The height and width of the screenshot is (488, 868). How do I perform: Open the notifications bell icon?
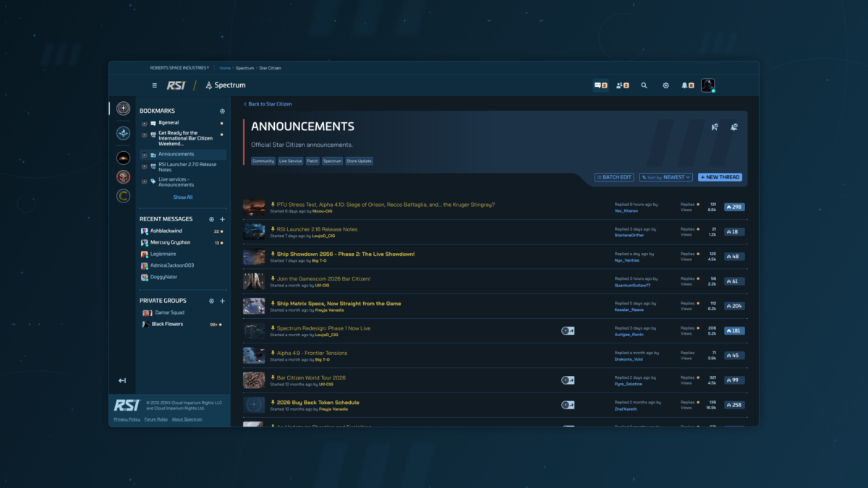click(687, 85)
